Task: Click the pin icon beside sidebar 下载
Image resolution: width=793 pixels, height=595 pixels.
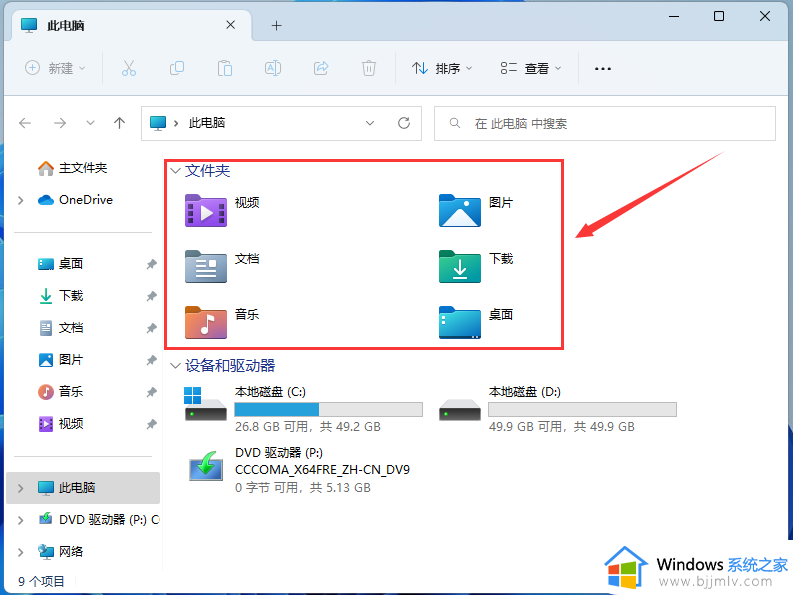Action: click(151, 296)
